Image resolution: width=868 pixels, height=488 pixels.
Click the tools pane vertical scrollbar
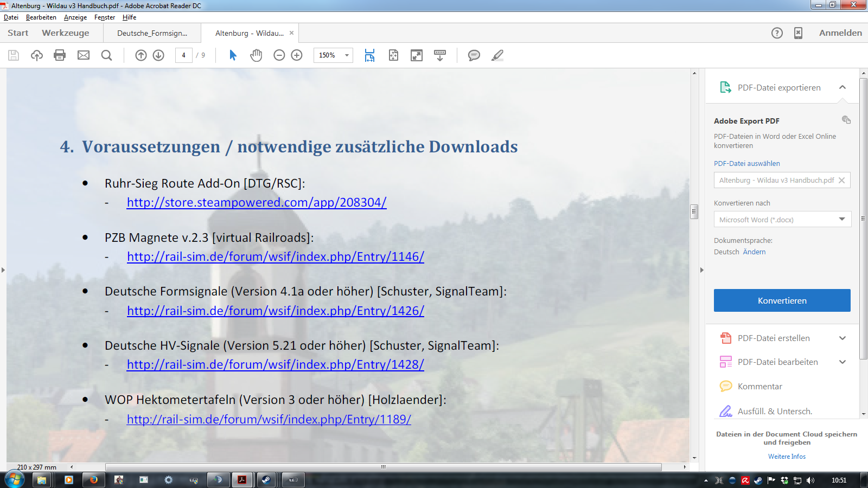click(x=864, y=219)
